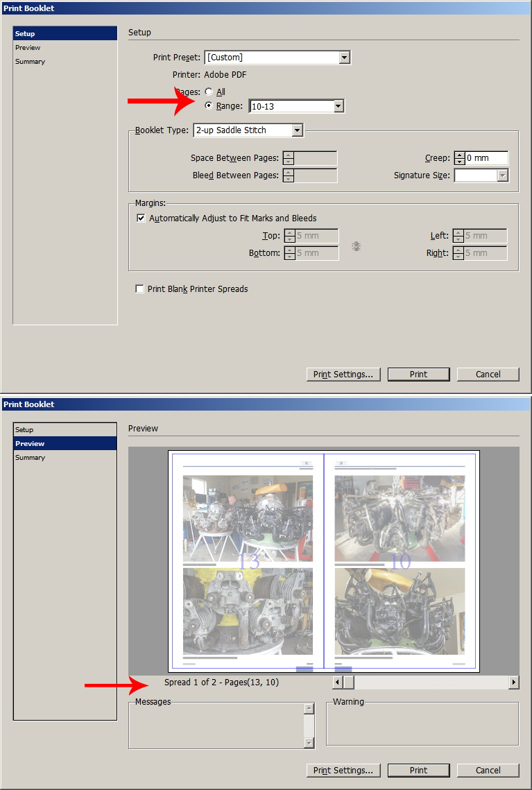Select Setup in the Preview dialog's list

click(65, 430)
